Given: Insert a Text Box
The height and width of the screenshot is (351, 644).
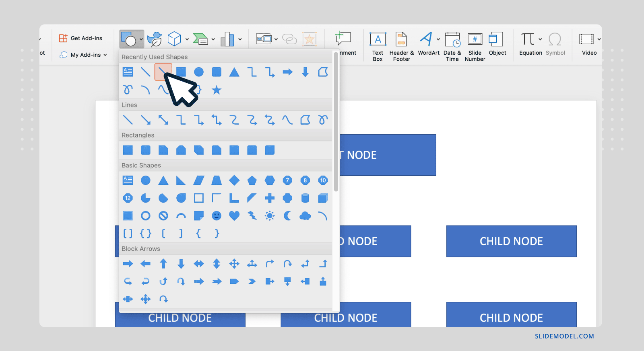Looking at the screenshot, I should (378, 47).
